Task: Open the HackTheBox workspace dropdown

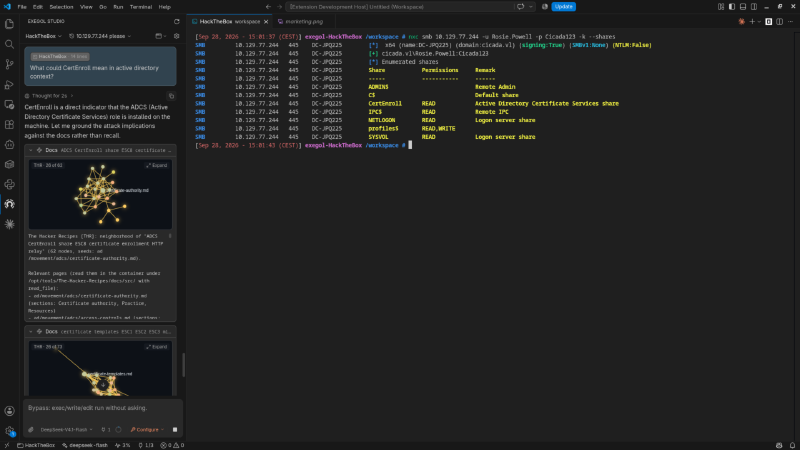Action: coord(43,36)
